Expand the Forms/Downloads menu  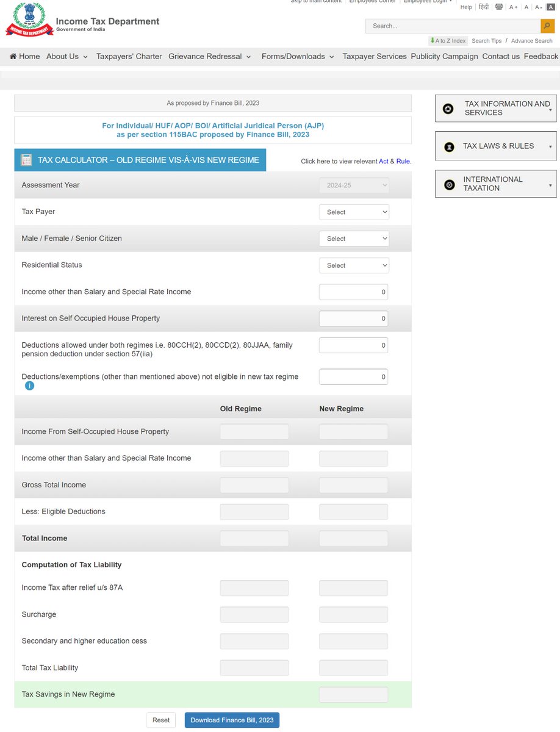coord(298,56)
